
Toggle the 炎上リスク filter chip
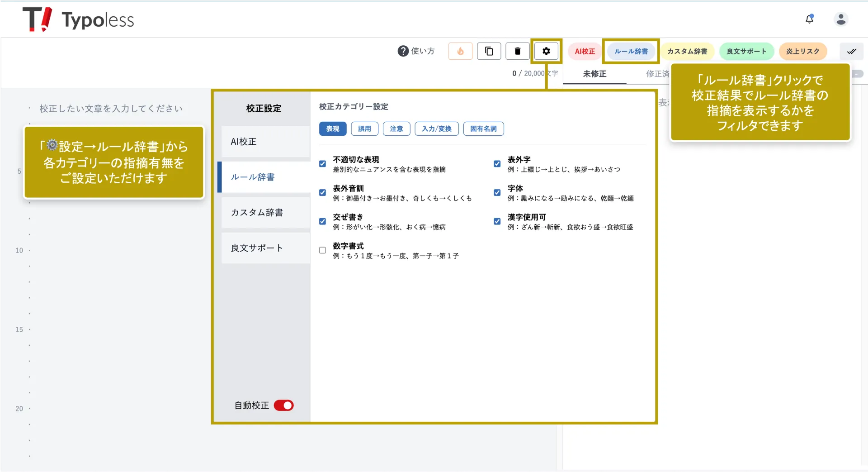[802, 51]
